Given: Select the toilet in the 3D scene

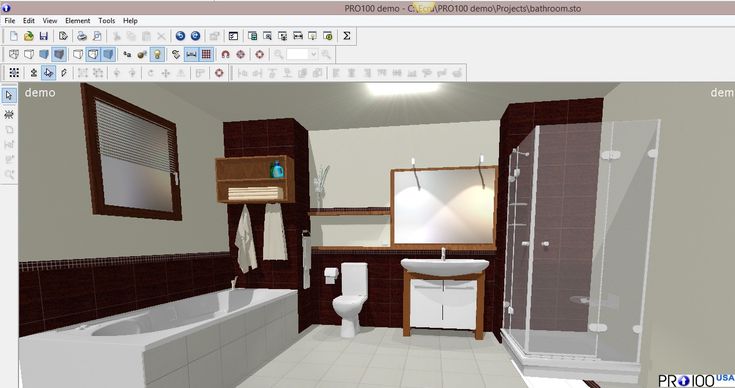Looking at the screenshot, I should pos(350,299).
